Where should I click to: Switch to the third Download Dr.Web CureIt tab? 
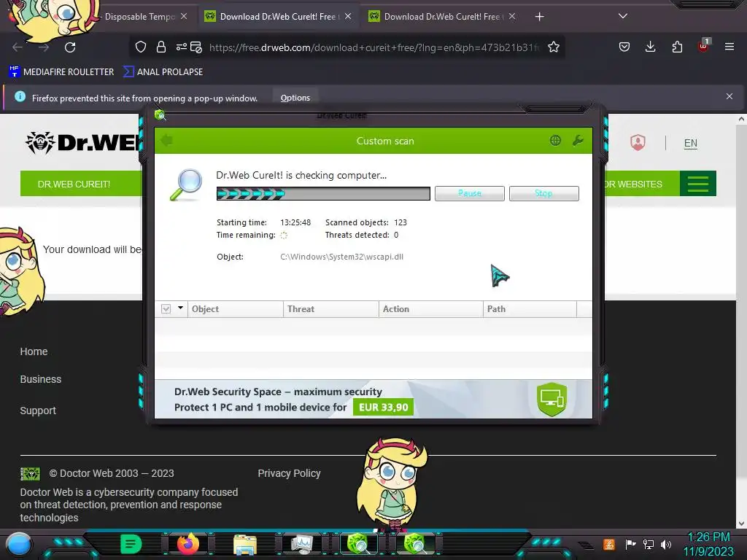(441, 17)
